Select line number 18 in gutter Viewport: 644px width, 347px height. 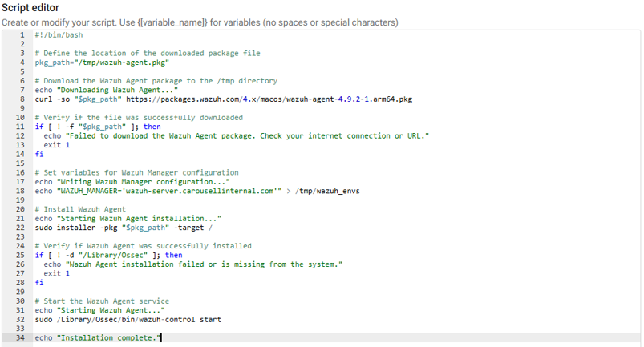(21, 191)
